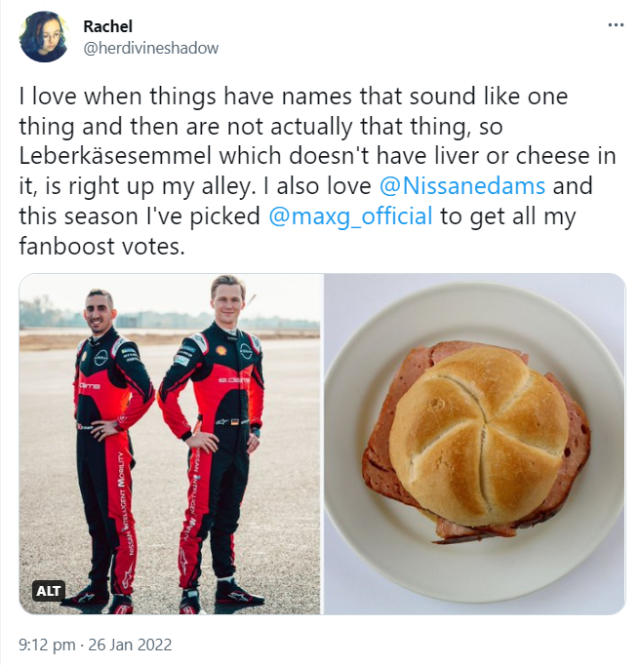
Task: Open the racing drivers photo
Action: point(170,444)
